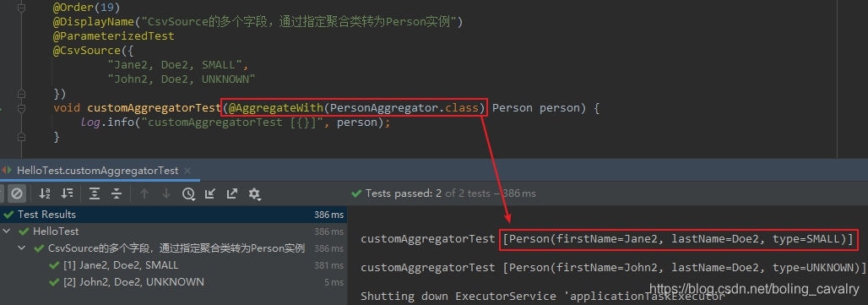
Task: Open test runner settings gear
Action: pyautogui.click(x=255, y=193)
